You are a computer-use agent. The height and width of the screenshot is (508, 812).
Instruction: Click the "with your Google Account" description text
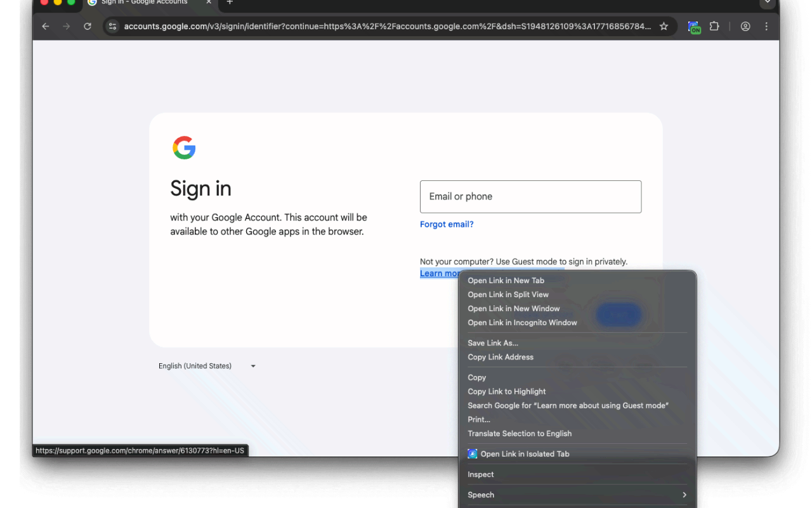pyautogui.click(x=268, y=224)
